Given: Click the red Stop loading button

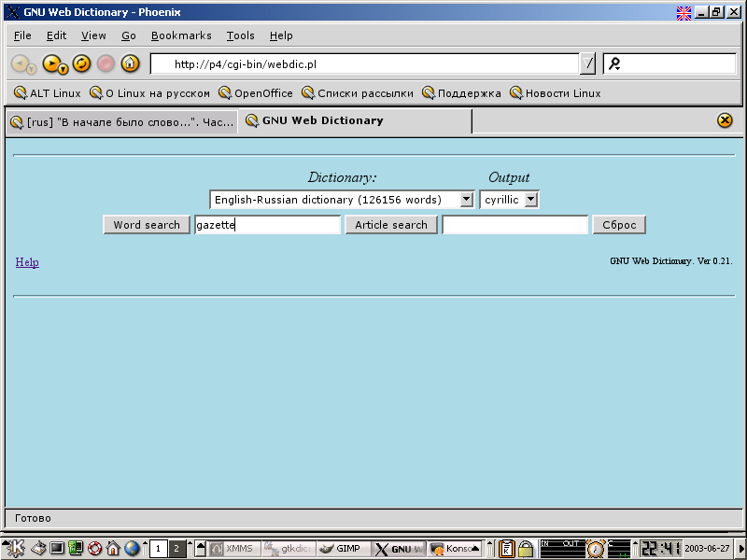Looking at the screenshot, I should pos(106,63).
